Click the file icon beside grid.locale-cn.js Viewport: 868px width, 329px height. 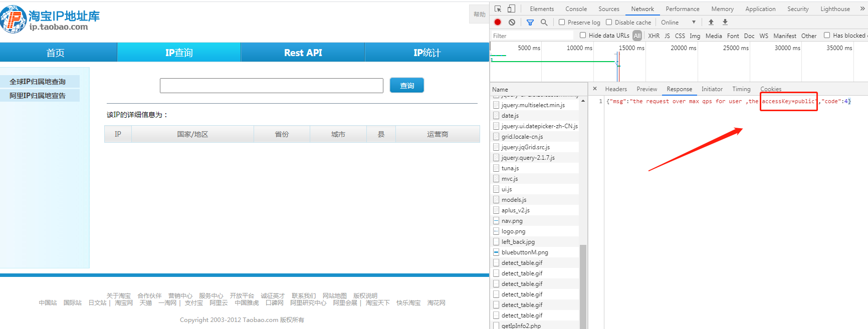496,137
